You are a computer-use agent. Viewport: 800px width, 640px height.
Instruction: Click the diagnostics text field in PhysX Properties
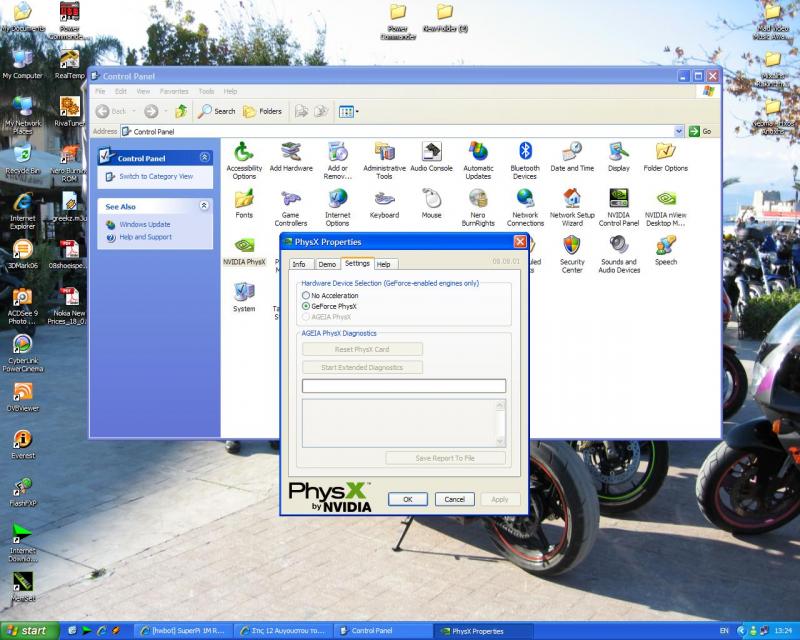point(404,386)
